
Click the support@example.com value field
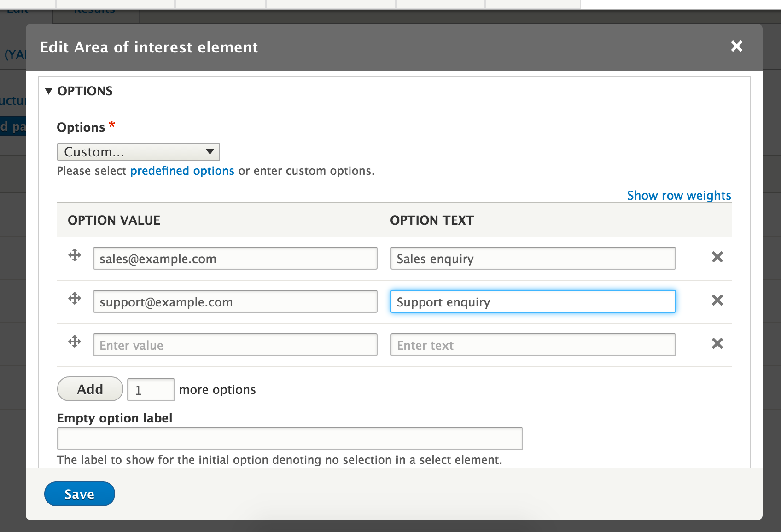235,301
